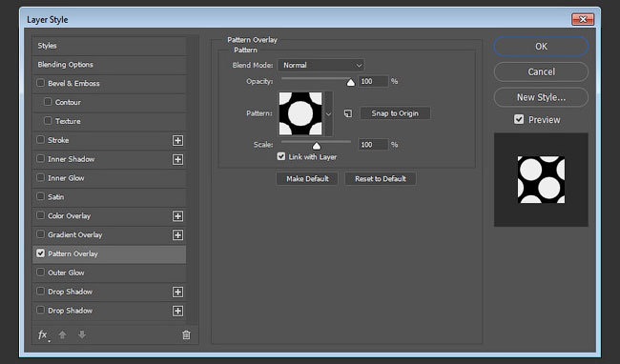Enable the Bevel & Emboss checkbox
This screenshot has height=364, width=620.
coord(40,83)
